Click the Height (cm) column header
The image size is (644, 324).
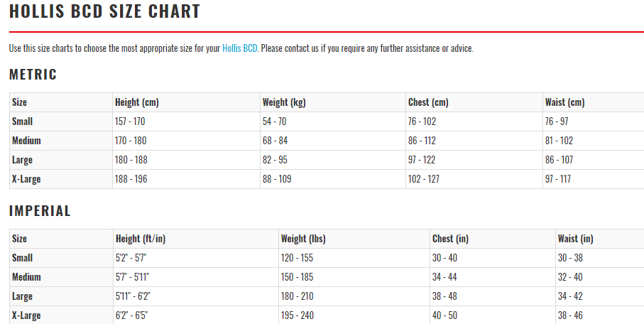coord(137,102)
